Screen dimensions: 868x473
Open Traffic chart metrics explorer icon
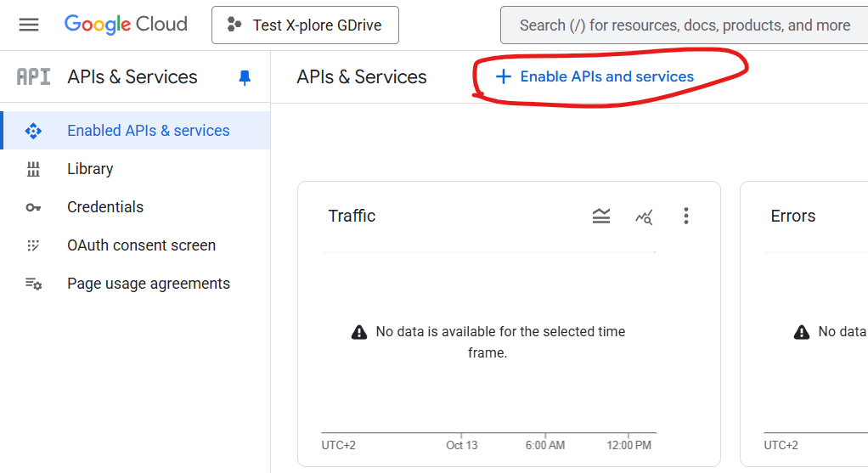click(x=644, y=217)
